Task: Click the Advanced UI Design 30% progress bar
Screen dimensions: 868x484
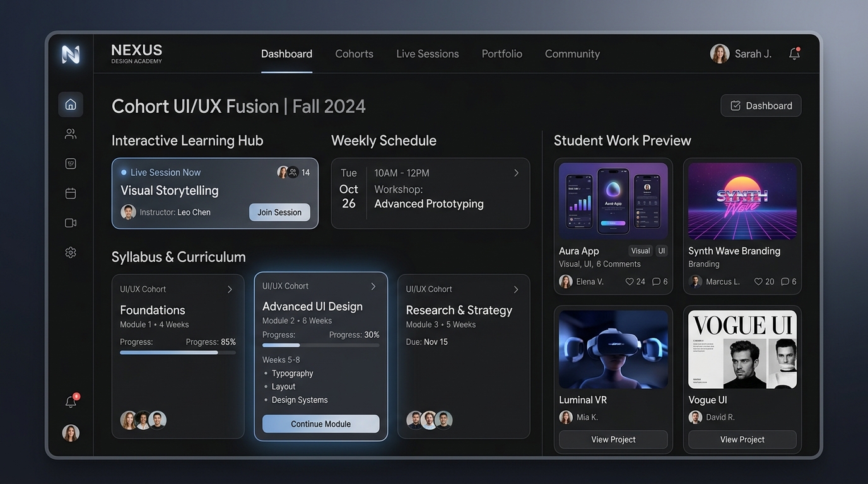Action: pyautogui.click(x=320, y=345)
